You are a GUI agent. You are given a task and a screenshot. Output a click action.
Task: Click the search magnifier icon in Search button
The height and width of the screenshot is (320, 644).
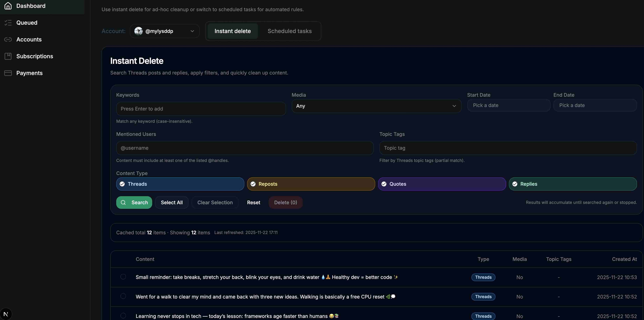pyautogui.click(x=124, y=202)
